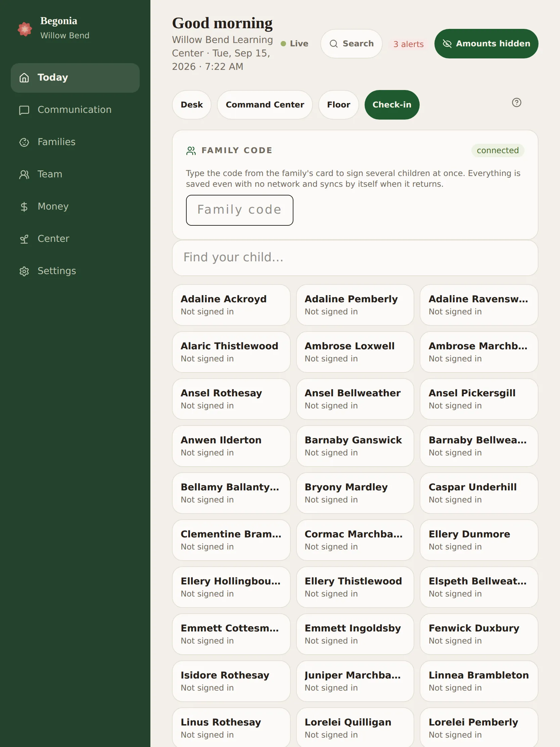Select Linus Rothesay card
The height and width of the screenshot is (747, 560).
pyautogui.click(x=231, y=728)
